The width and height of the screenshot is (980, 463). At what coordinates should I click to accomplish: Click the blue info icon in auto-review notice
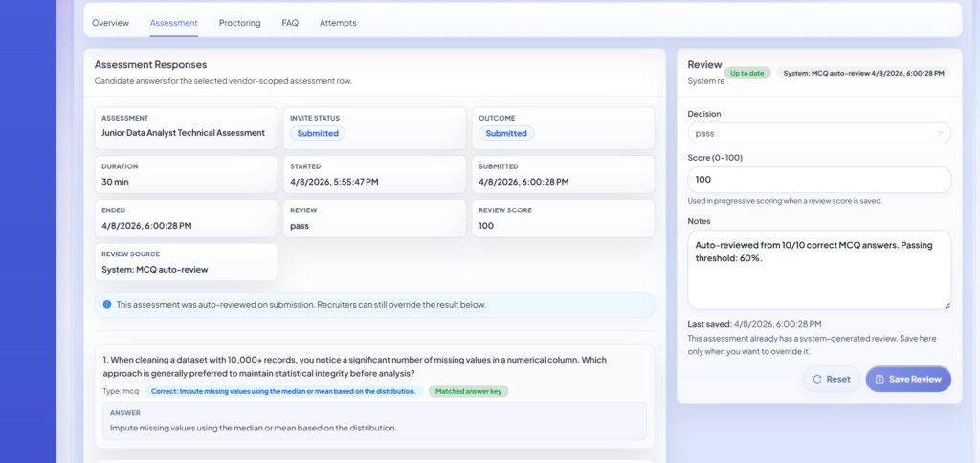[107, 305]
